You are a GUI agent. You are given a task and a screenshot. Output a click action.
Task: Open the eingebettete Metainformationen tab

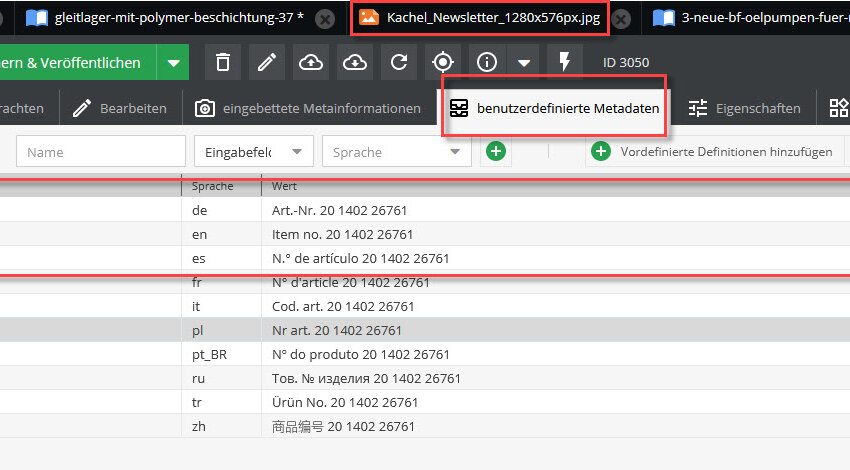pos(308,108)
